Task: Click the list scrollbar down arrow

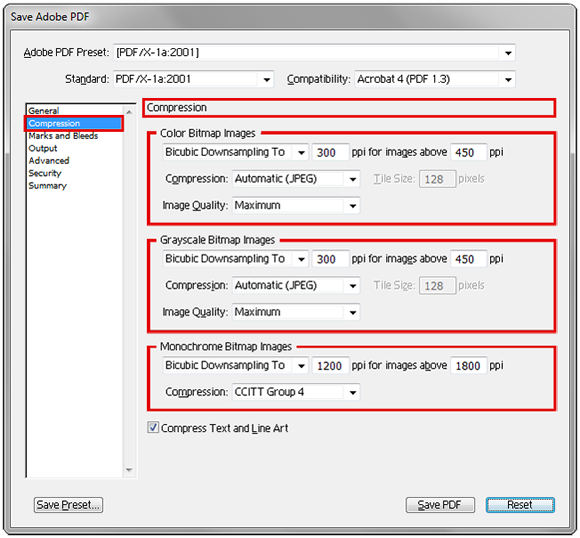Action: click(129, 470)
